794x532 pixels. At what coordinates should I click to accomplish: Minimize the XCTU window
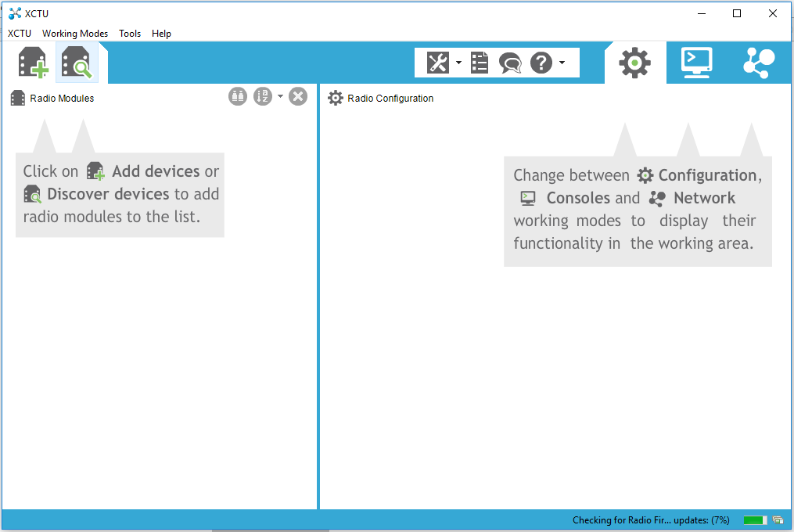click(x=702, y=13)
